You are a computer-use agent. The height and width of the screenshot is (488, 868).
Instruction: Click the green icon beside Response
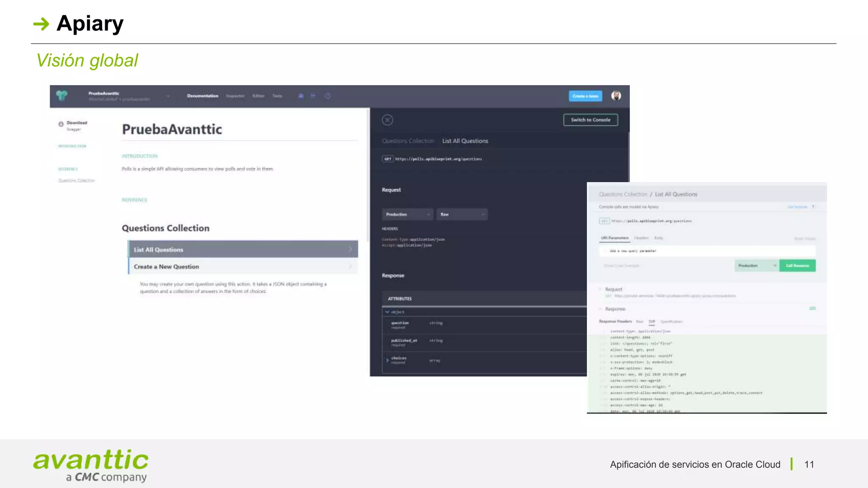(x=812, y=308)
